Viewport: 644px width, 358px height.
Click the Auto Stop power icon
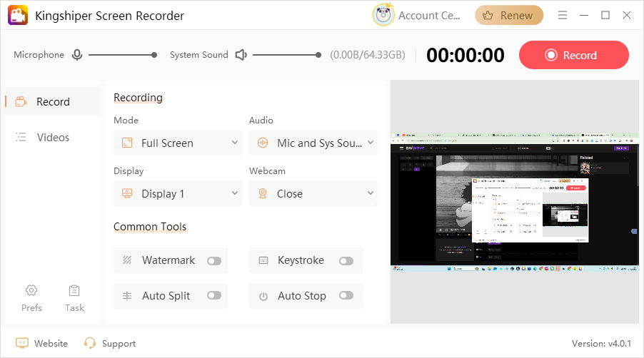pos(263,296)
